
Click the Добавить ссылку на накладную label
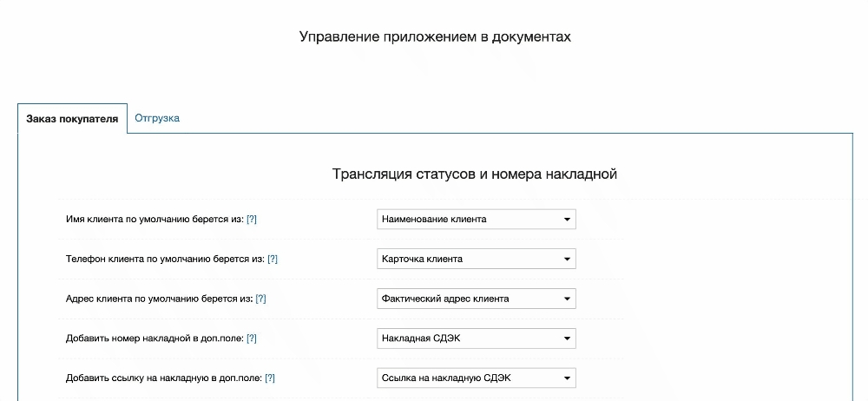[164, 378]
